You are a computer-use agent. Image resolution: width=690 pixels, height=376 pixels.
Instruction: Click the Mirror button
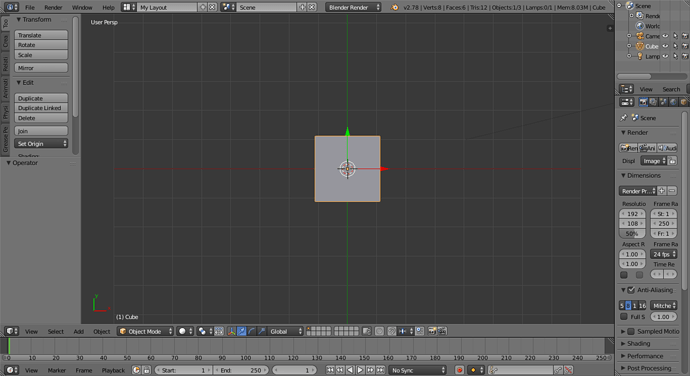click(41, 68)
